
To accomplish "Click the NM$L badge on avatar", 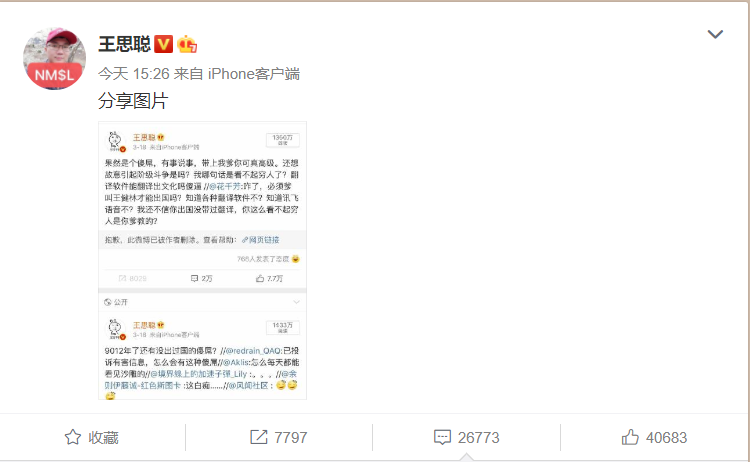I will pyautogui.click(x=55, y=75).
